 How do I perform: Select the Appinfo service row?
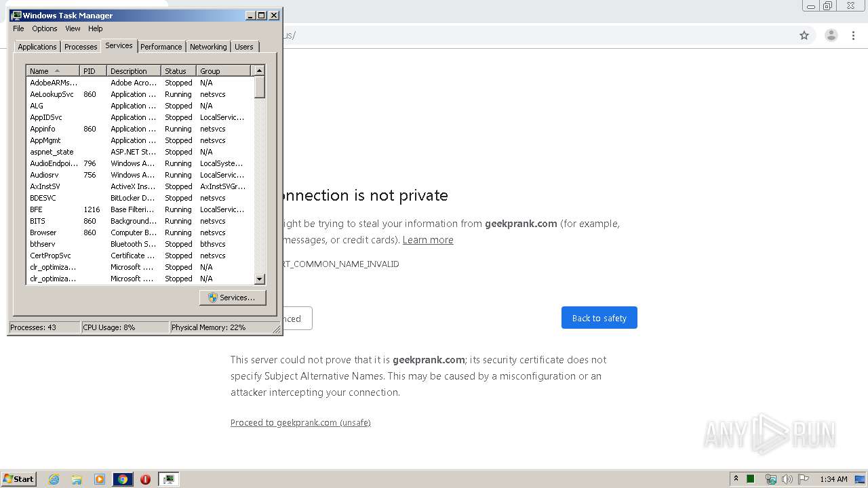(140, 129)
